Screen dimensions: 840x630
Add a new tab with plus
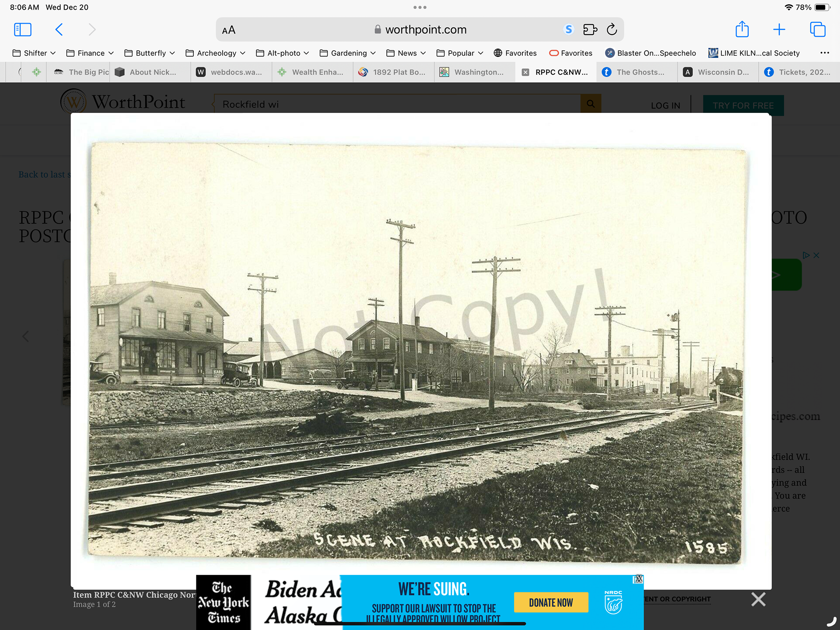(x=779, y=29)
